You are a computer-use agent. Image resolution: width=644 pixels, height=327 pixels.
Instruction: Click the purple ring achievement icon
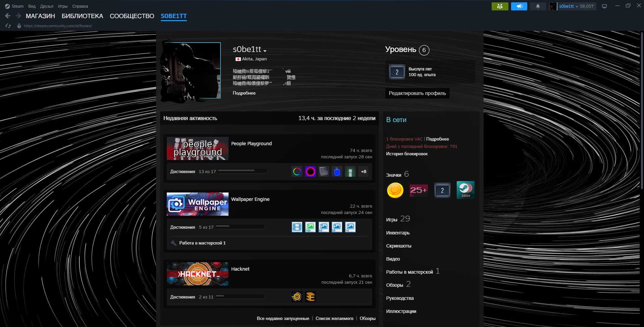click(x=310, y=172)
